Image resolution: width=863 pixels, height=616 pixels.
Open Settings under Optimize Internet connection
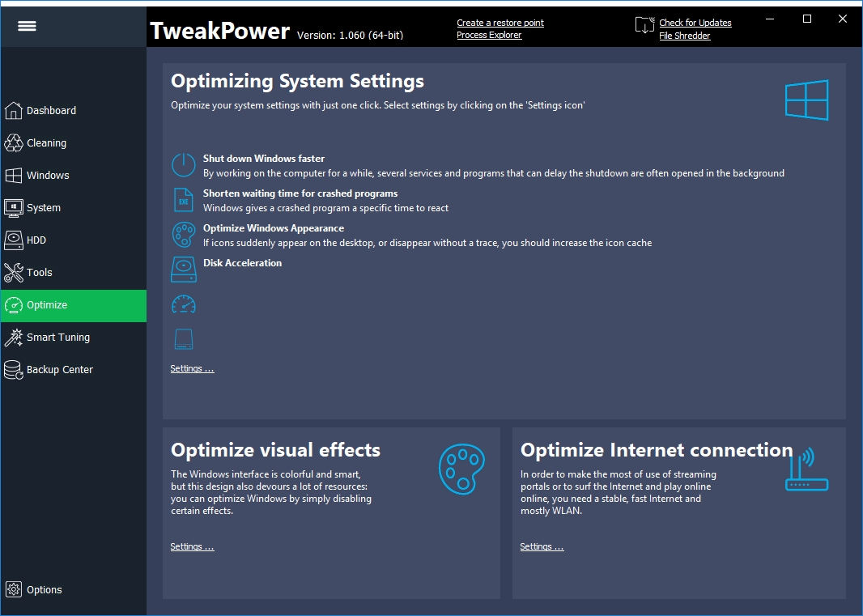[542, 547]
